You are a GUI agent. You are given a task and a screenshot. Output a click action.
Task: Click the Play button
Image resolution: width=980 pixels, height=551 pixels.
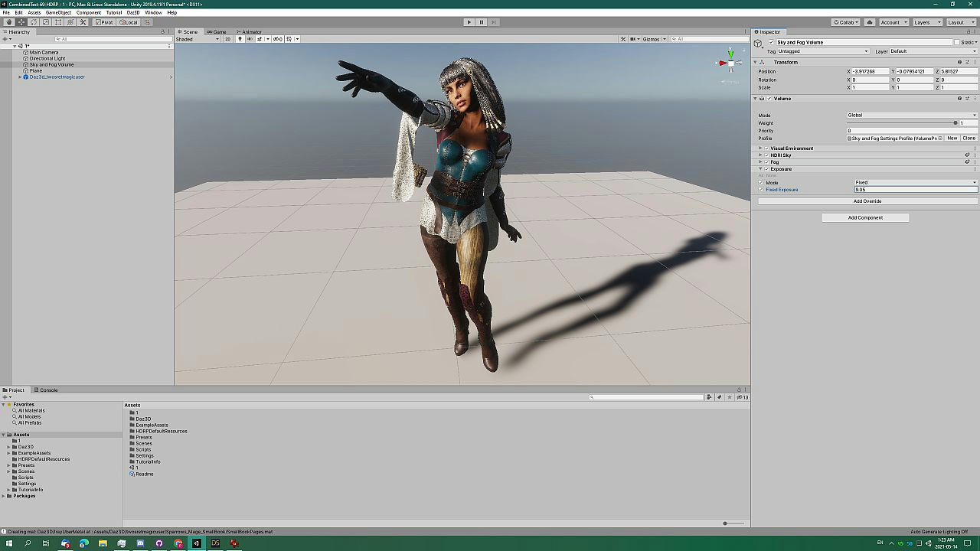coord(469,22)
